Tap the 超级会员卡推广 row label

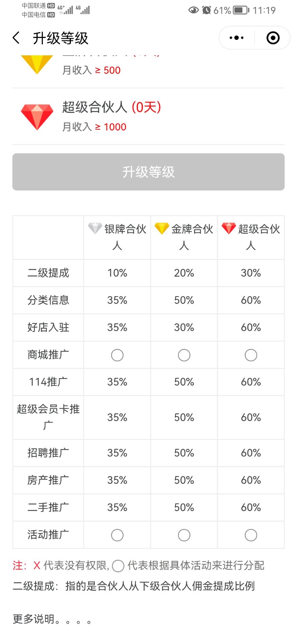(x=48, y=417)
